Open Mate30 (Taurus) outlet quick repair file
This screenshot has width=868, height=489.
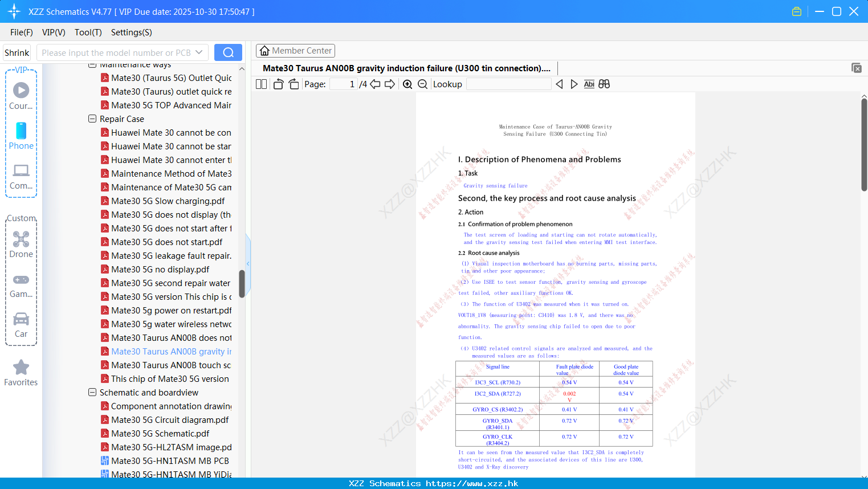[171, 91]
